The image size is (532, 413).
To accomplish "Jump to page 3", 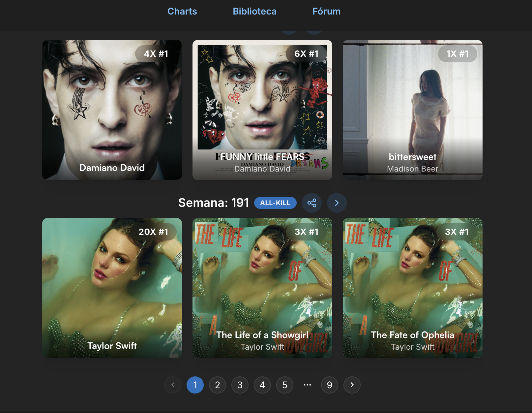I will 240,385.
